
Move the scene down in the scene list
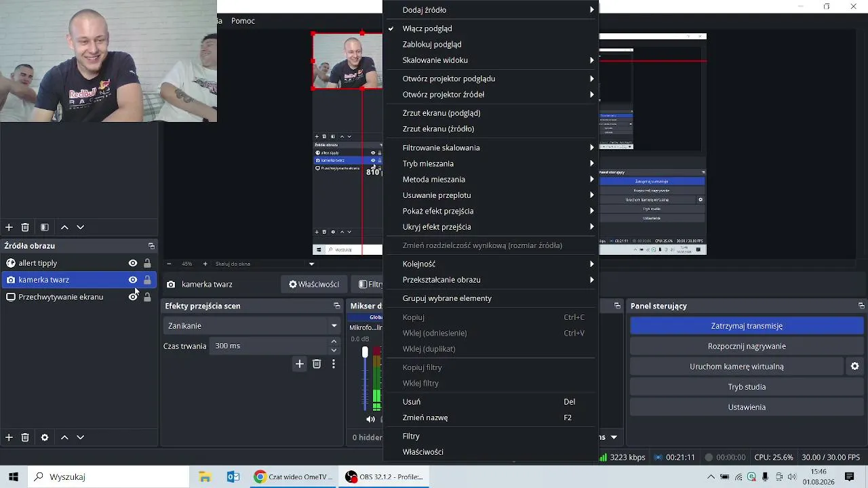pyautogui.click(x=80, y=228)
